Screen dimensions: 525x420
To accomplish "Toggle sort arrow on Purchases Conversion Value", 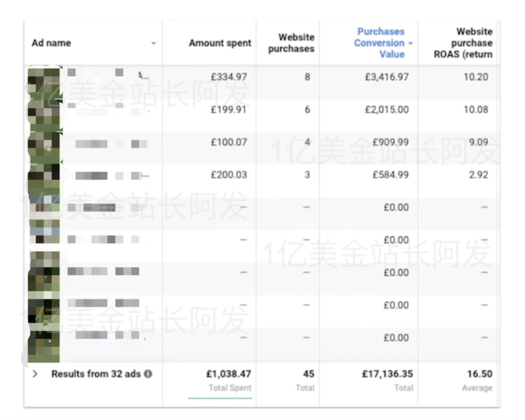I will click(410, 43).
